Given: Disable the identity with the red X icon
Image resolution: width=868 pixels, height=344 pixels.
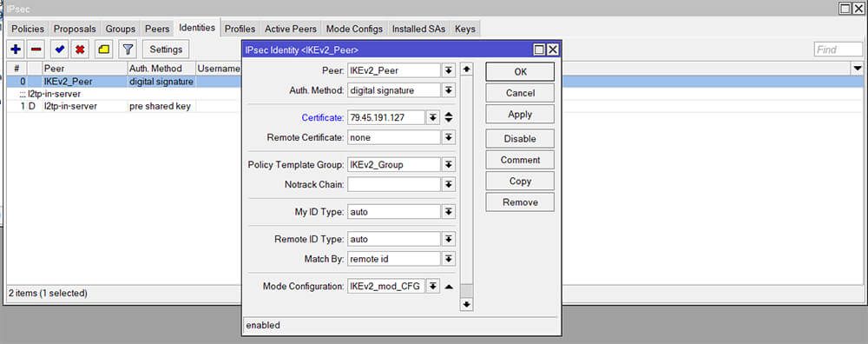Looking at the screenshot, I should 80,50.
